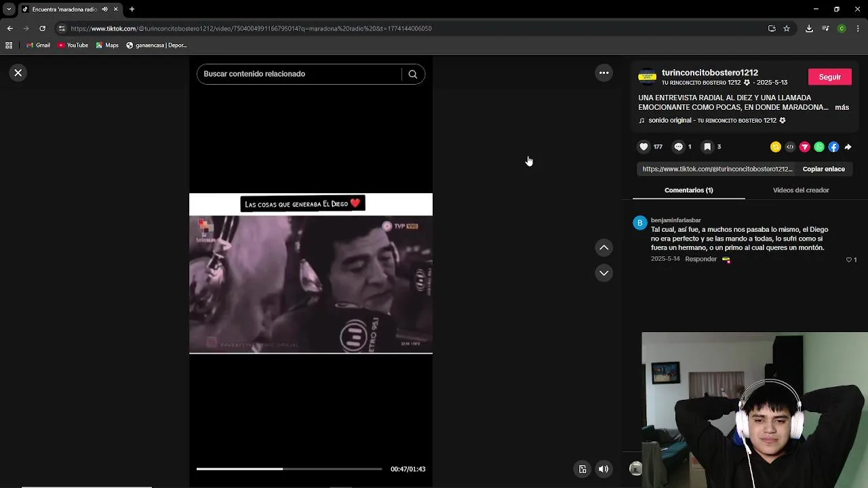The width and height of the screenshot is (868, 488).
Task: Open the green 'C' Chrome profile icon
Action: coord(842,28)
